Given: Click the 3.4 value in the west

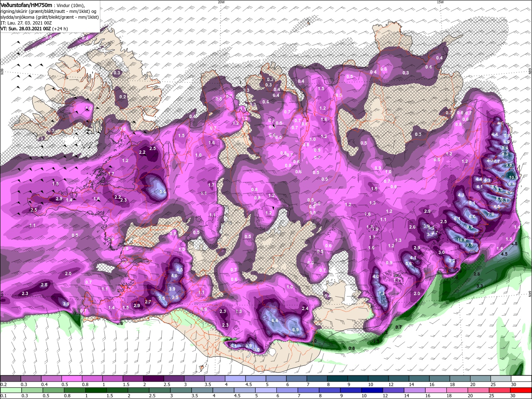Looking at the screenshot, I should tap(163, 192).
